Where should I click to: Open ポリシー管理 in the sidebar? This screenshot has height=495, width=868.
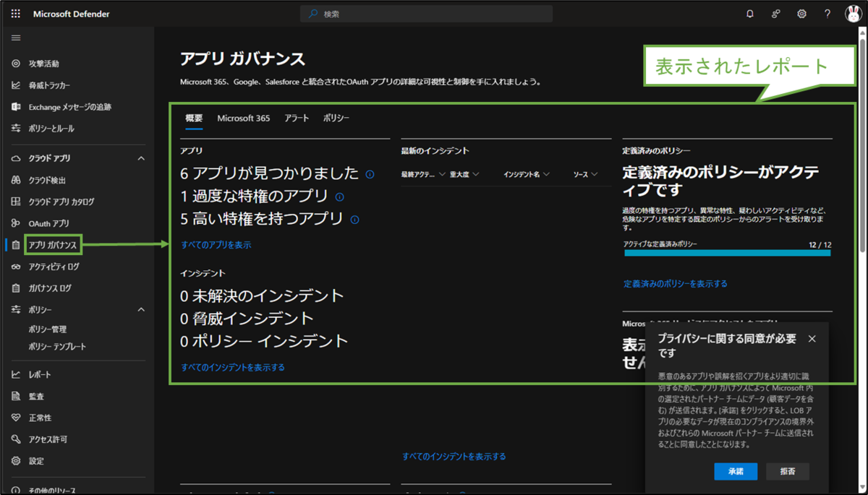[x=48, y=330]
